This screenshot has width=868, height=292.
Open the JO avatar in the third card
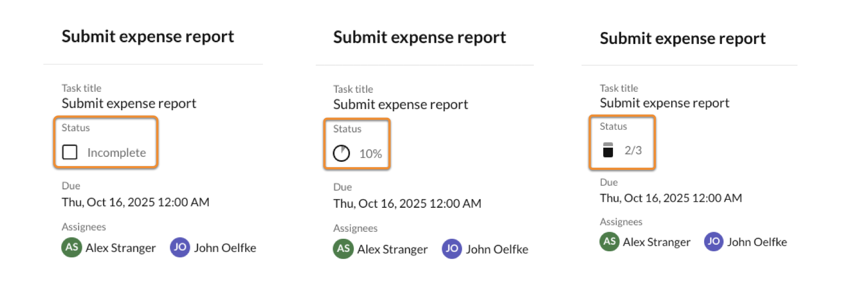point(714,242)
